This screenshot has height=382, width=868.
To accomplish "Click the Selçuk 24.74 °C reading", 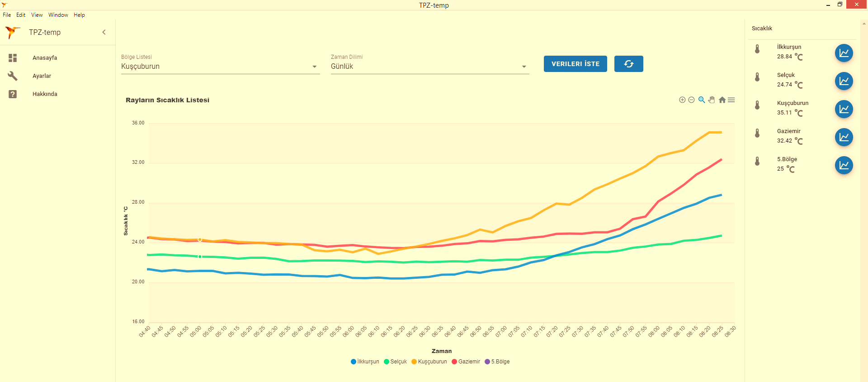I will click(790, 85).
